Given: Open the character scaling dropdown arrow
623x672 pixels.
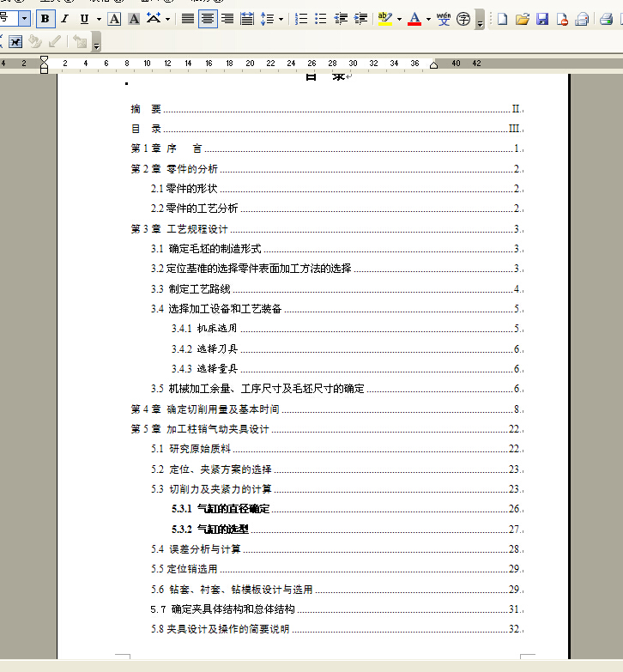Looking at the screenshot, I should click(167, 19).
